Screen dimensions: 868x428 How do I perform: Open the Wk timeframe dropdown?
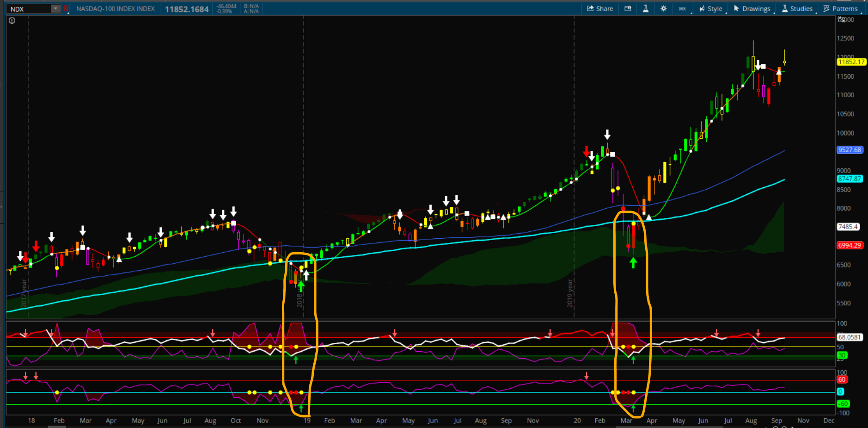coord(683,8)
